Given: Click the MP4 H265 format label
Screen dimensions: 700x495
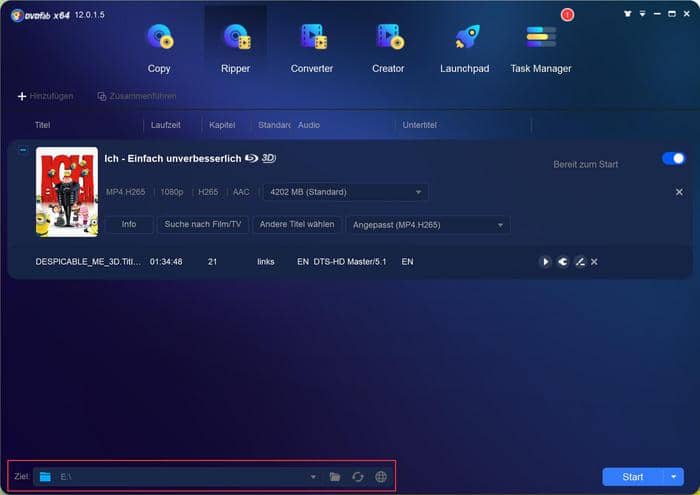Looking at the screenshot, I should coord(125,192).
